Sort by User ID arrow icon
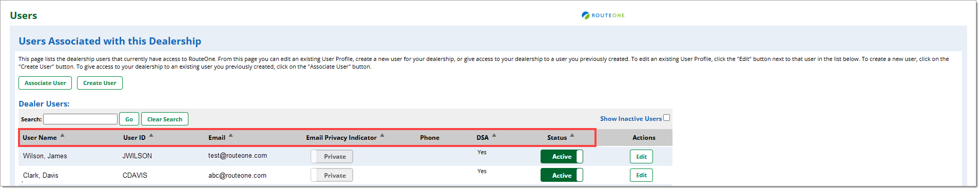This screenshot has height=190, width=980. tap(151, 135)
